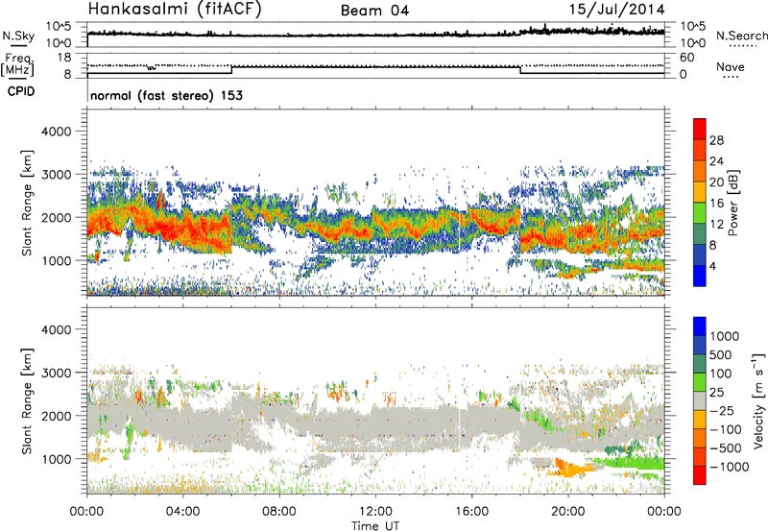
Task: Pick the red bottom segment of Velocity colorbar
Action: (700, 475)
